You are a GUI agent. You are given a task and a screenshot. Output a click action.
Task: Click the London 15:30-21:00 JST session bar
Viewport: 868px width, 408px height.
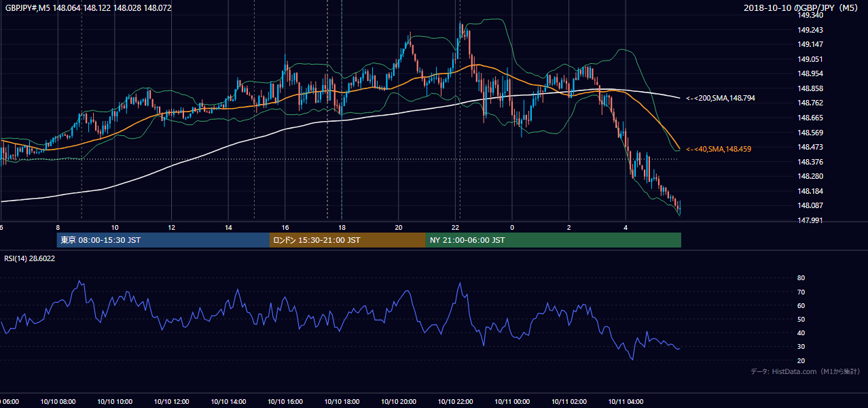point(348,240)
